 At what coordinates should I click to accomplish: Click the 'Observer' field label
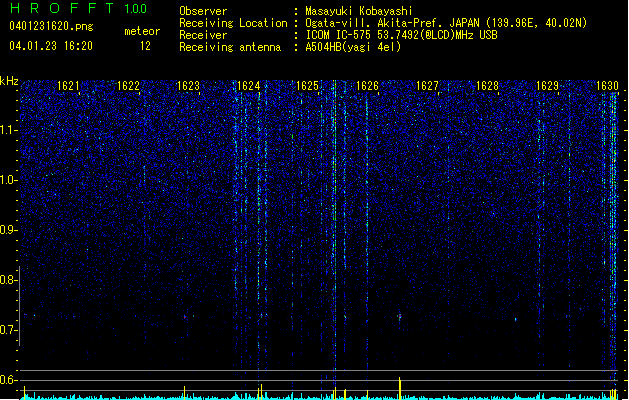tap(203, 11)
